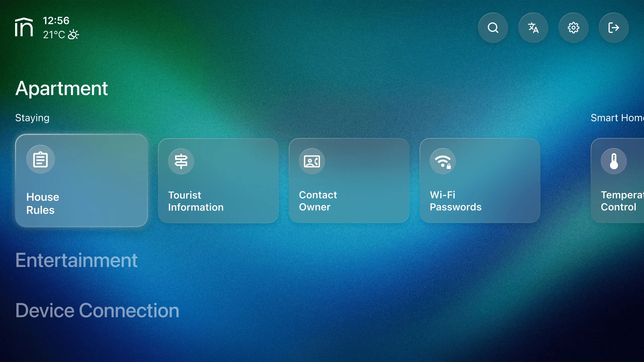Open the settings gear icon
This screenshot has width=644, height=362.
(x=574, y=28)
